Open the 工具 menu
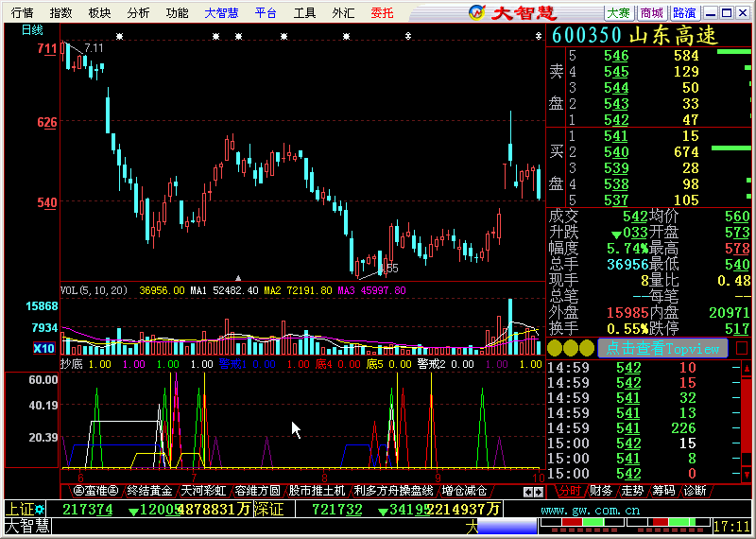Viewport: 756px width, 539px height. pos(304,12)
